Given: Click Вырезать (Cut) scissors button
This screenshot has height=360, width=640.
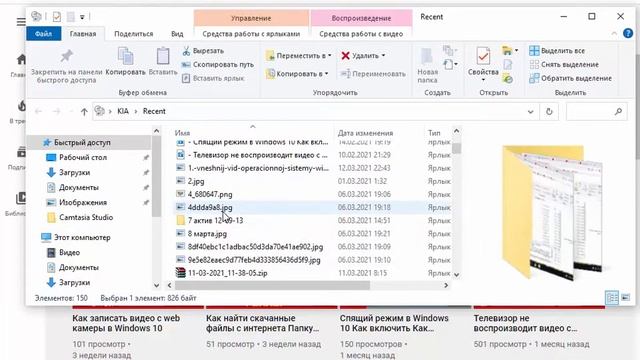Looking at the screenshot, I should click(203, 51).
